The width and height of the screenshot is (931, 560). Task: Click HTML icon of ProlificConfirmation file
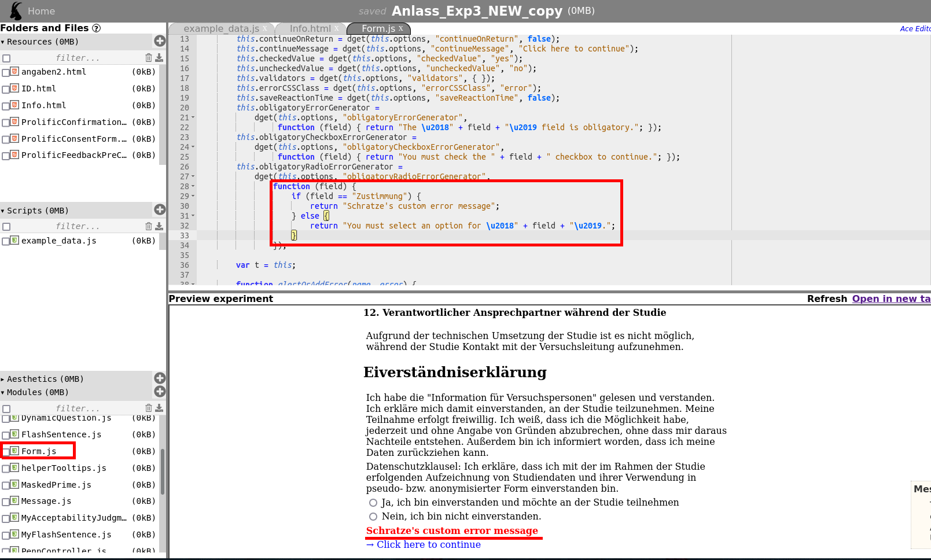pyautogui.click(x=15, y=121)
